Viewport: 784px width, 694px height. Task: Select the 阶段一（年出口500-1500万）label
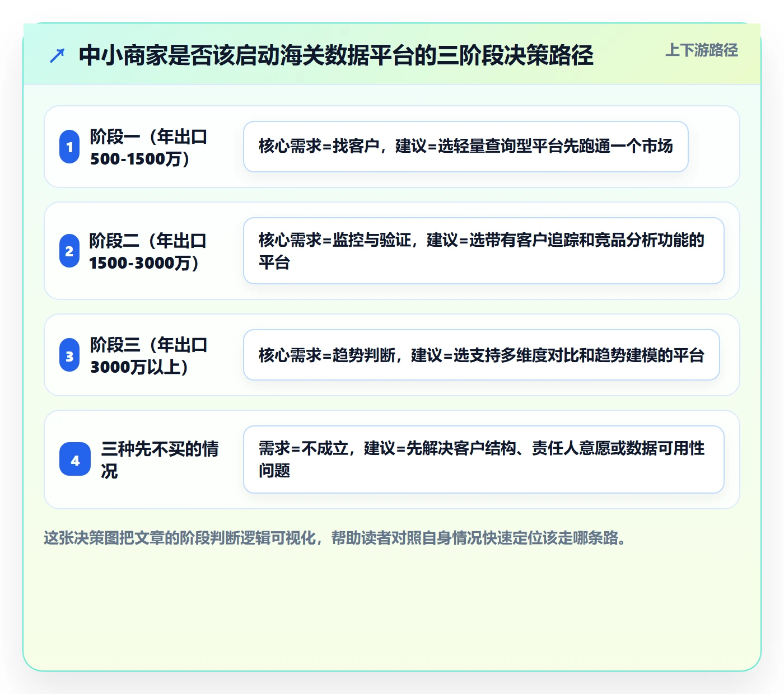coord(149,147)
